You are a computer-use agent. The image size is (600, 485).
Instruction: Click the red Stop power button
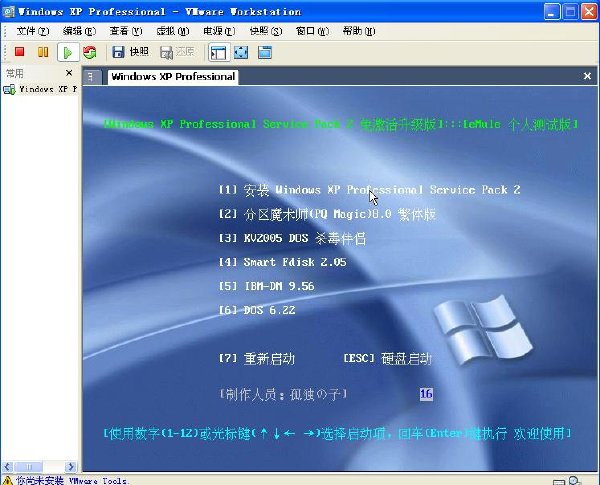point(20,52)
